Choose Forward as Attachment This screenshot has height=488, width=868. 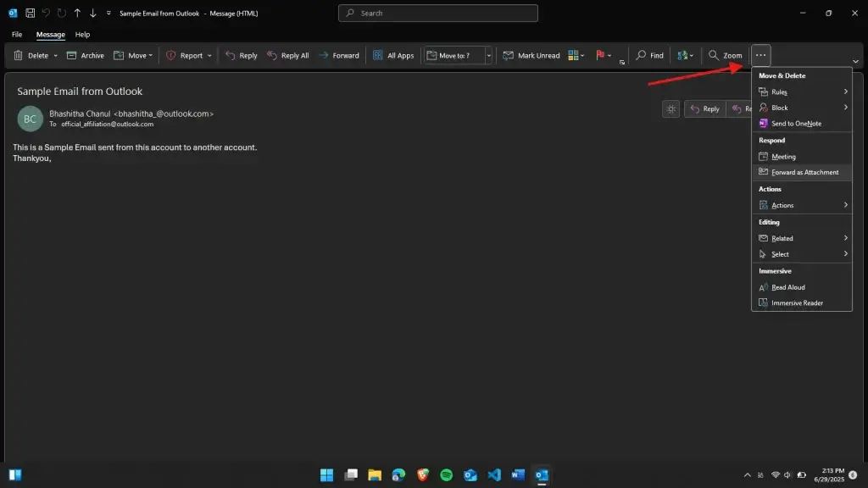click(802, 172)
